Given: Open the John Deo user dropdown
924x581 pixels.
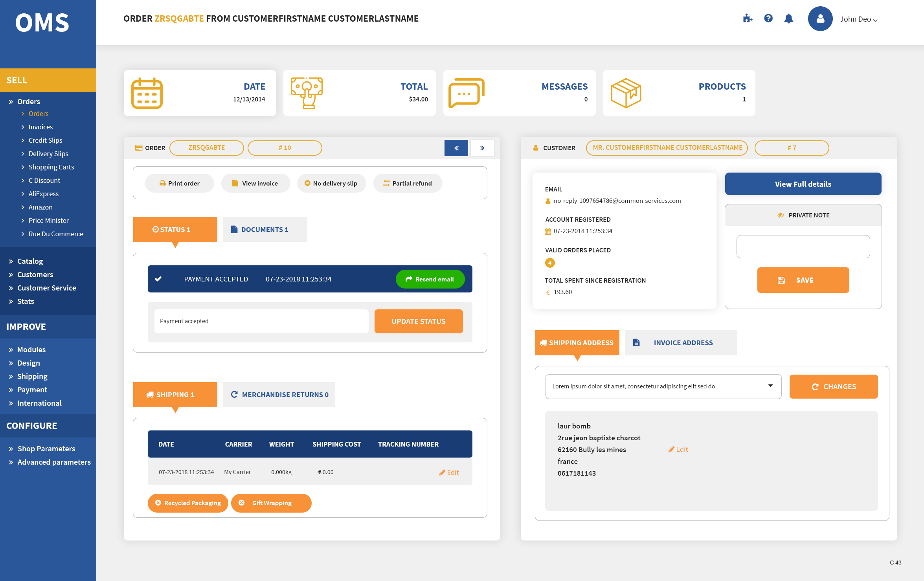Looking at the screenshot, I should click(858, 19).
